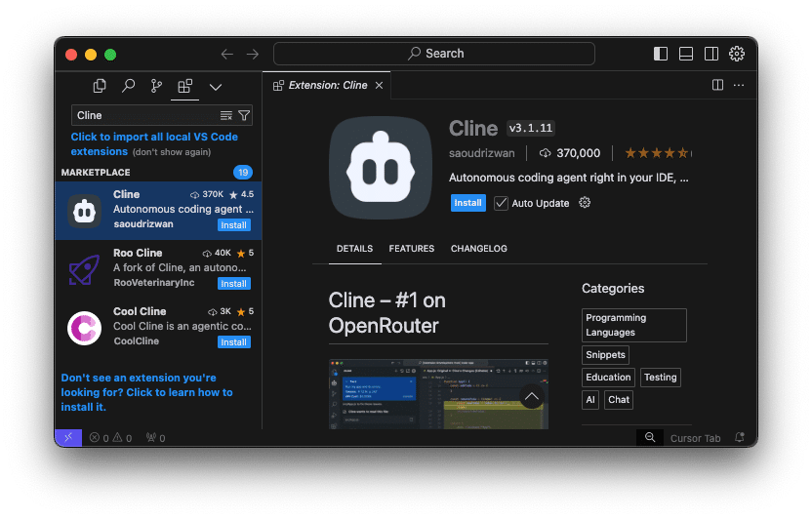The width and height of the screenshot is (812, 519).
Task: Split the editor to the right
Action: pyautogui.click(x=717, y=85)
